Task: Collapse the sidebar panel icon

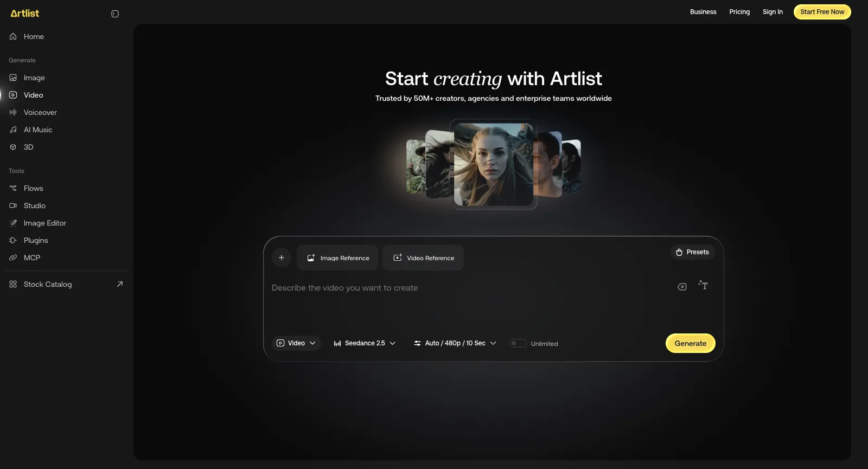Action: [115, 14]
